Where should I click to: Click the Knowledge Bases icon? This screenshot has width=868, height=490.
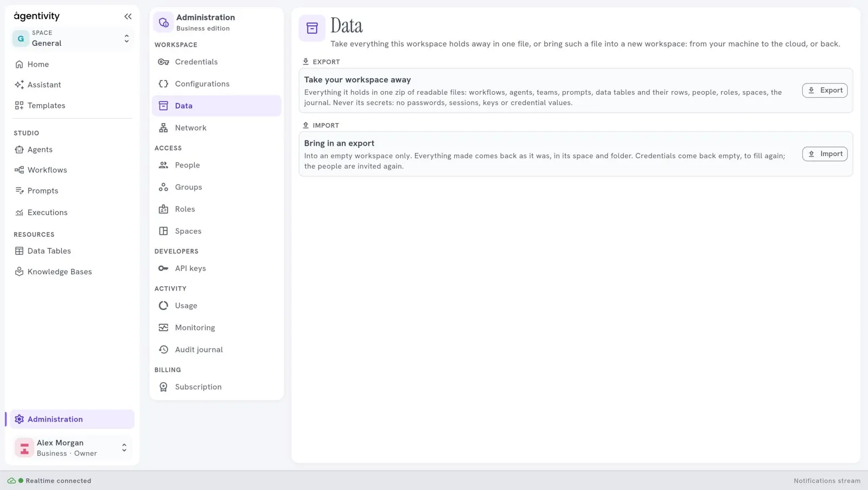tap(19, 272)
